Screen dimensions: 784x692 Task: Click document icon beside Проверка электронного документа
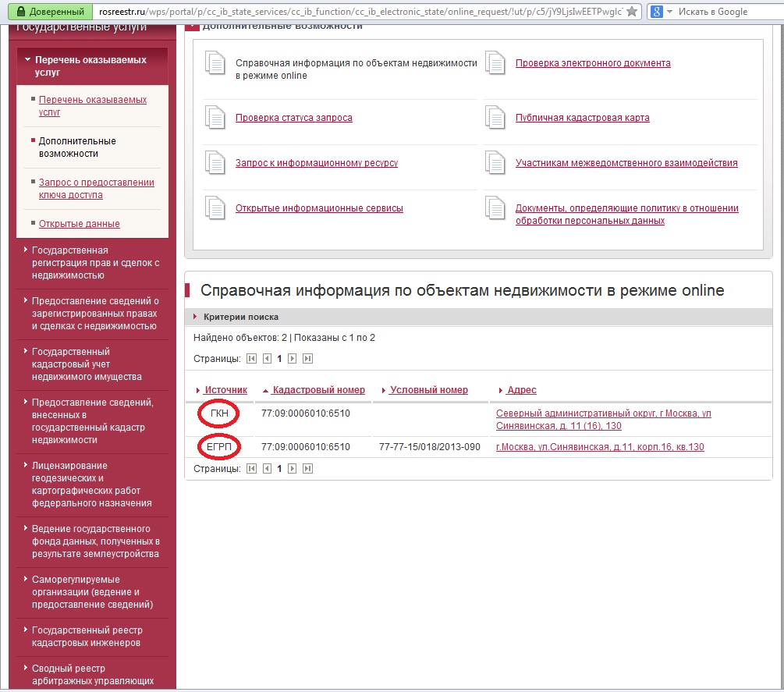pyautogui.click(x=495, y=63)
